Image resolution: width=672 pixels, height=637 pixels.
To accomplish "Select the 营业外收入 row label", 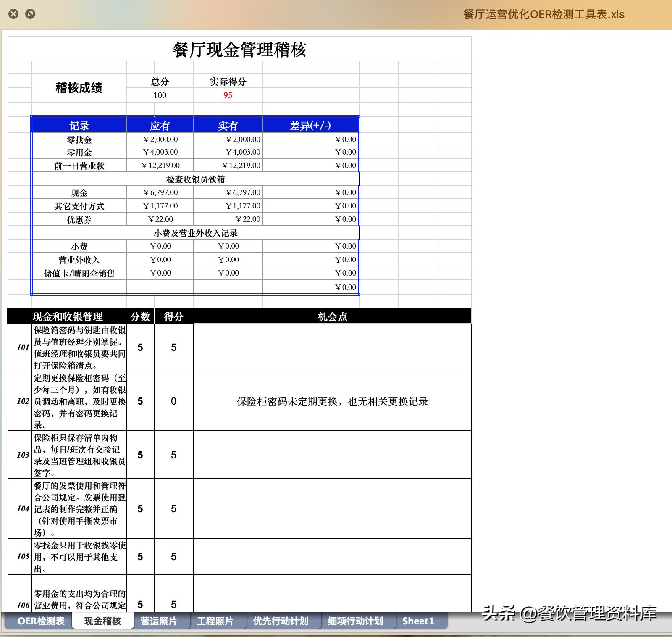I will tap(79, 260).
